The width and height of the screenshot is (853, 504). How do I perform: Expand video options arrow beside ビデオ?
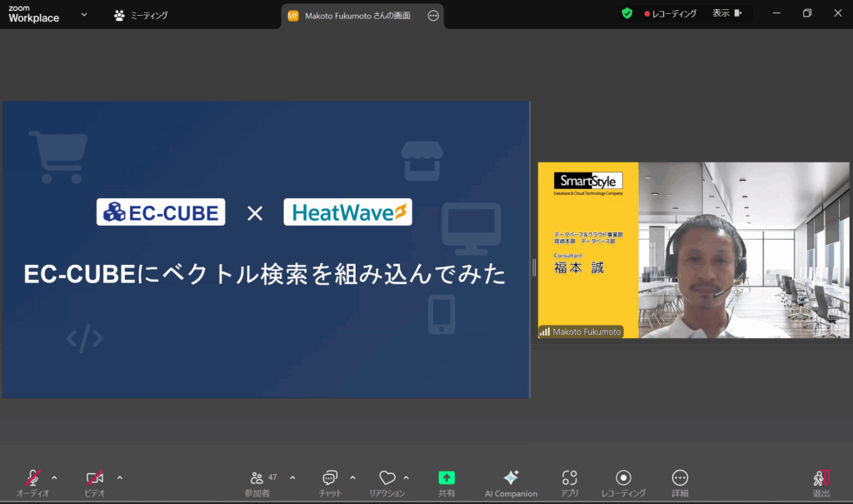(120, 478)
